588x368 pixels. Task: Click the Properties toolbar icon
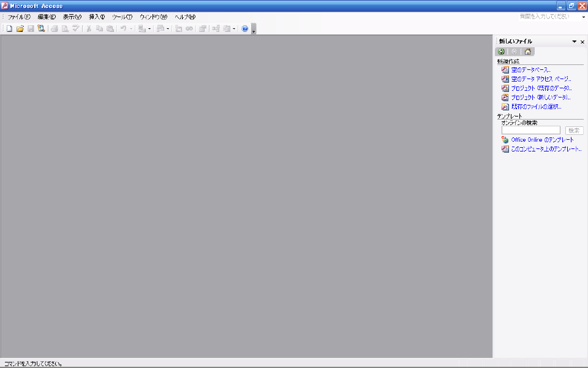(203, 29)
